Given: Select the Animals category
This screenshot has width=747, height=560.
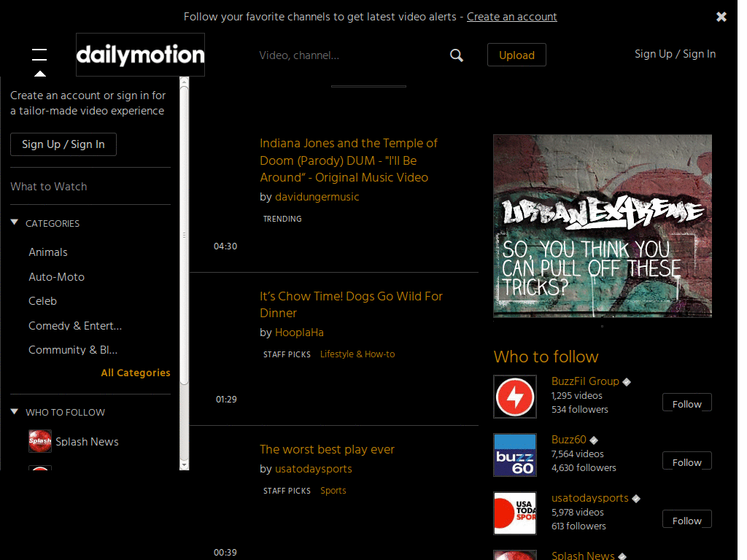Looking at the screenshot, I should (x=48, y=252).
